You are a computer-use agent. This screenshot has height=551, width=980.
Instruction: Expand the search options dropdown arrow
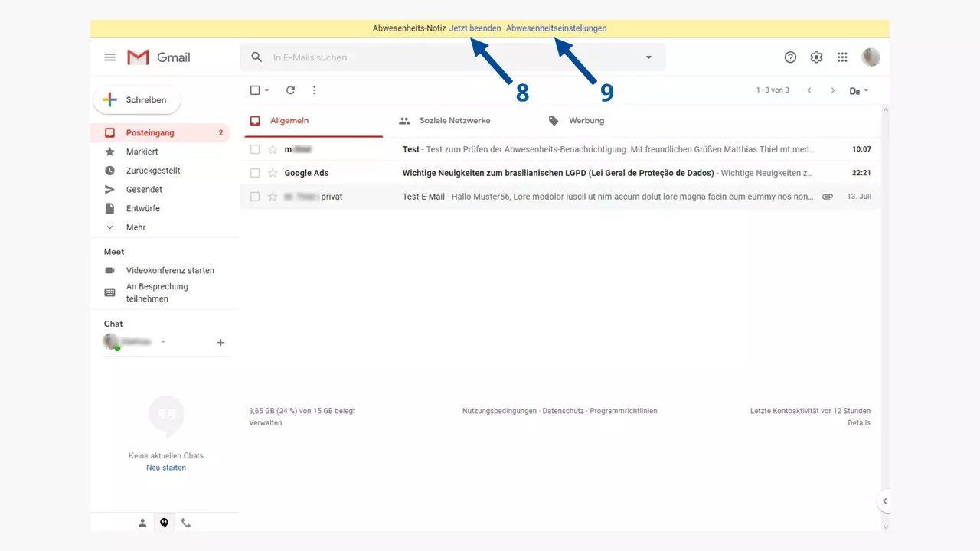click(648, 57)
